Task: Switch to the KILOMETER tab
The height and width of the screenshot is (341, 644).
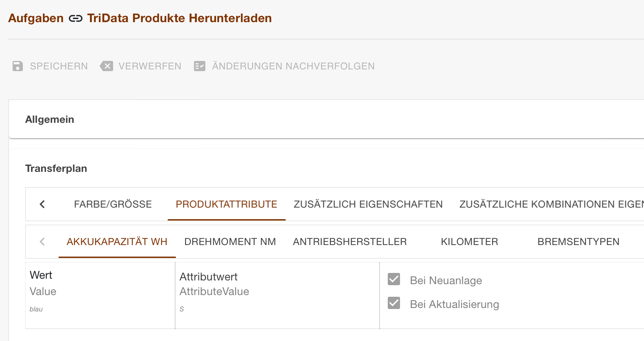Action: (x=470, y=242)
